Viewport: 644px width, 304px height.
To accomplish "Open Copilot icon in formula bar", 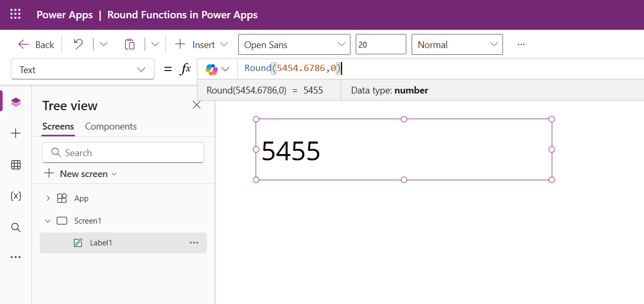I will 213,68.
